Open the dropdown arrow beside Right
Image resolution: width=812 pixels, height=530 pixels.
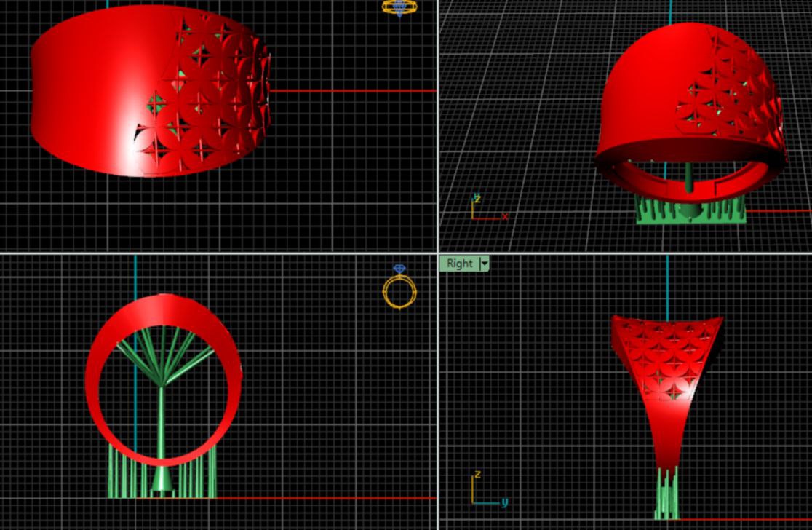click(x=484, y=264)
